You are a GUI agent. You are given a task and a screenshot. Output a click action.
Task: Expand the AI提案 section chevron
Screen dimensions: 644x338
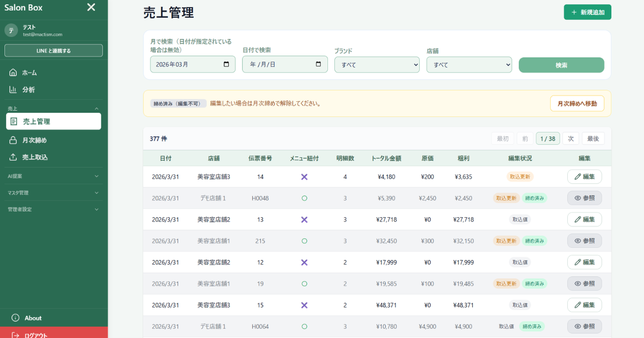[x=97, y=175]
